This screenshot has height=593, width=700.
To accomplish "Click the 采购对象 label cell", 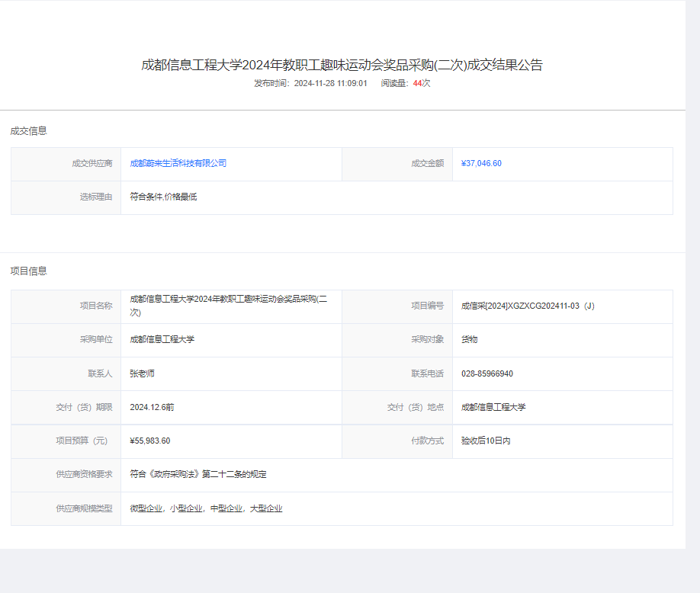I will [397, 341].
